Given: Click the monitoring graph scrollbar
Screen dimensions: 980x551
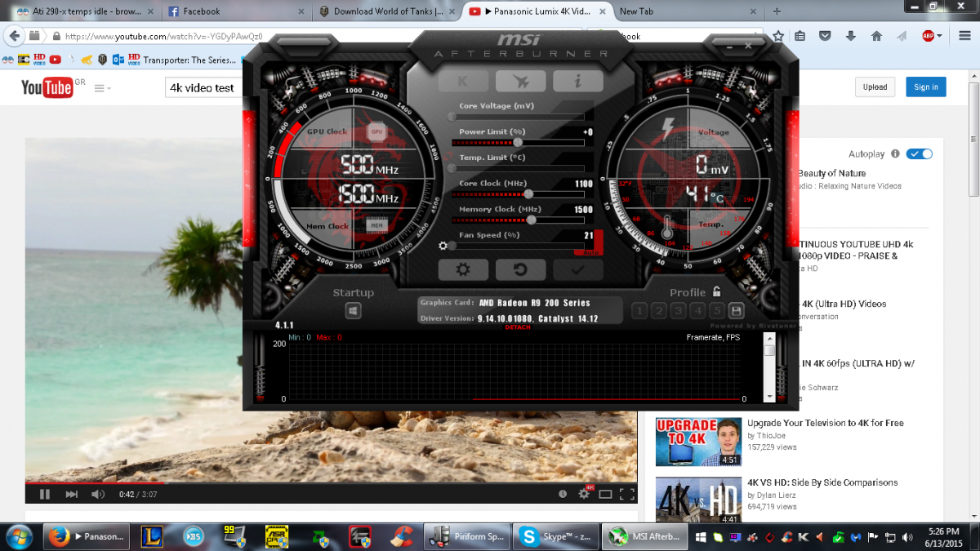Looking at the screenshot, I should click(769, 367).
